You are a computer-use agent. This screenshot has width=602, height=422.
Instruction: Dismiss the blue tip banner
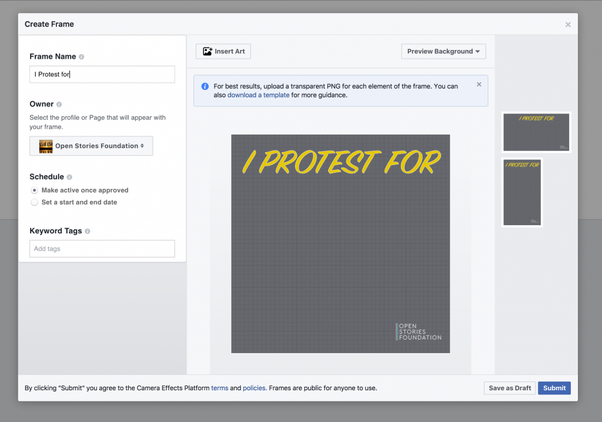point(479,85)
